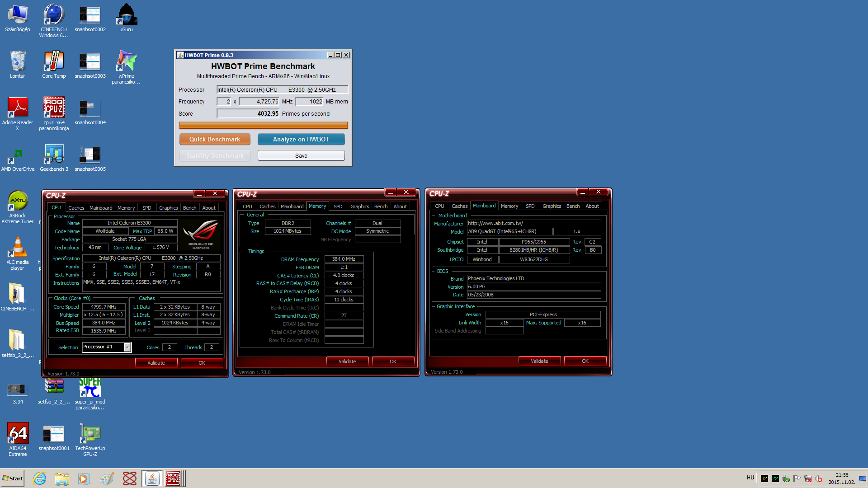Open the Geekbench 3 desktop icon
The width and height of the screenshot is (868, 488).
54,157
